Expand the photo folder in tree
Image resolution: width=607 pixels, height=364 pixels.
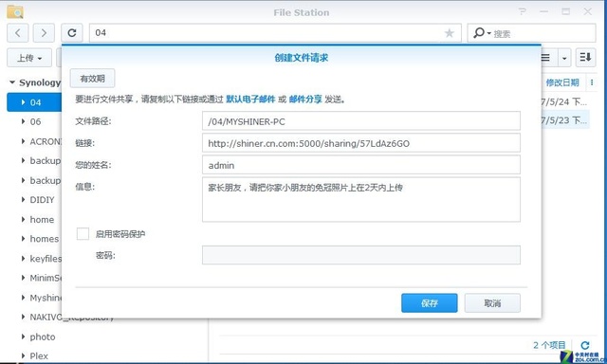pyautogui.click(x=23, y=337)
